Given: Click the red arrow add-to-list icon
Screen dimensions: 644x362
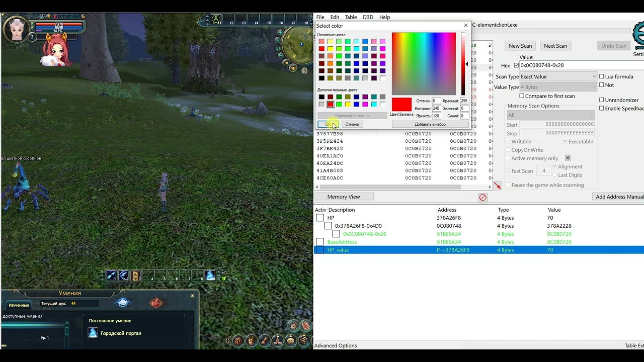Looking at the screenshot, I should click(x=498, y=186).
